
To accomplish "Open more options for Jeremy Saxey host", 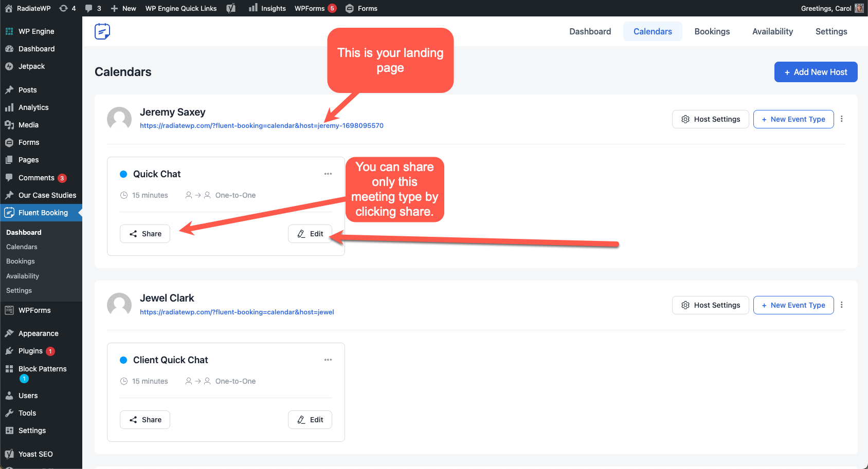I will click(x=842, y=119).
